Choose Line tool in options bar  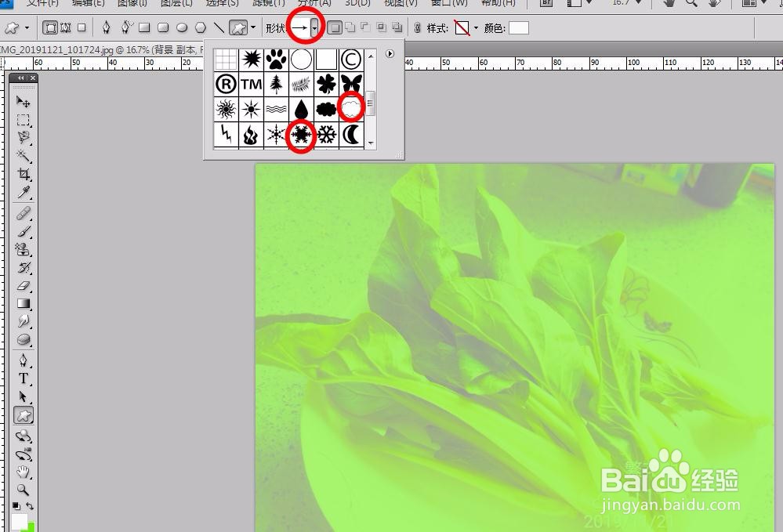point(219,28)
